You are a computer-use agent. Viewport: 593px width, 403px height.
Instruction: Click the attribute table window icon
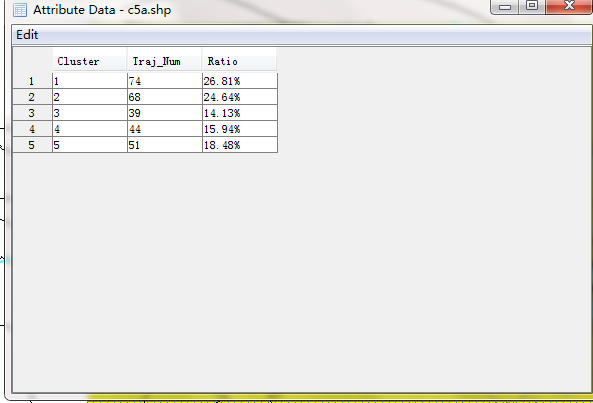[20, 10]
